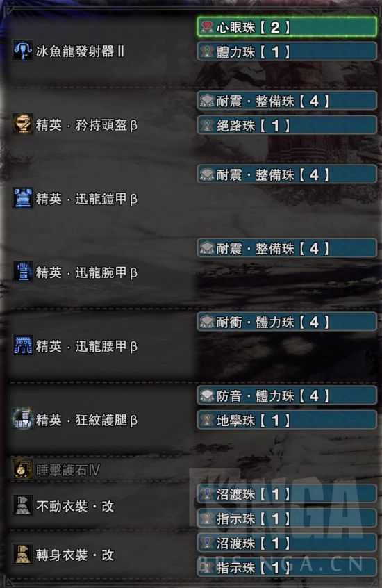This screenshot has width=382, height=588.
Task: Click the 絕路珠【1】 decoration slot
Action: pos(287,125)
